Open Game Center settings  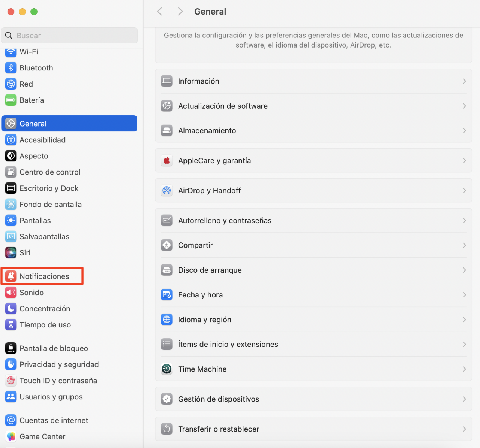point(43,436)
